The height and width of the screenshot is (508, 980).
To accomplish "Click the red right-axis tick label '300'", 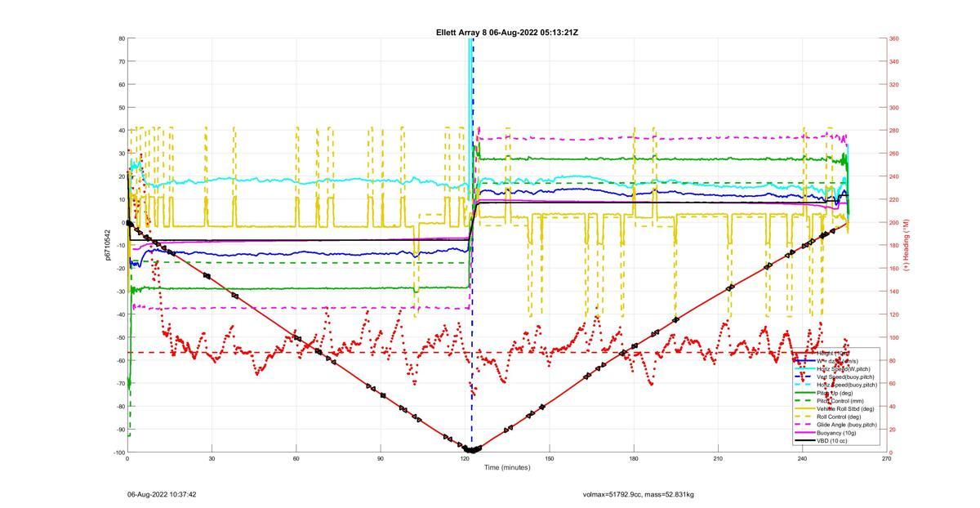I will [894, 107].
